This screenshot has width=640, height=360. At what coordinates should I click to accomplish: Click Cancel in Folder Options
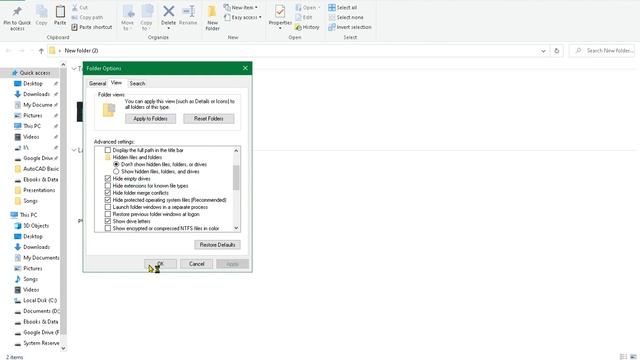pos(196,264)
